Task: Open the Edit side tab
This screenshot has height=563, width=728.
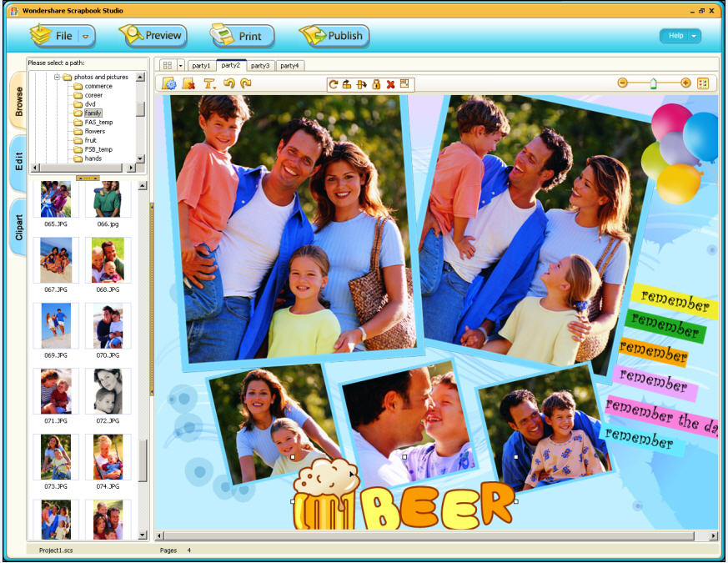Action: tap(18, 163)
